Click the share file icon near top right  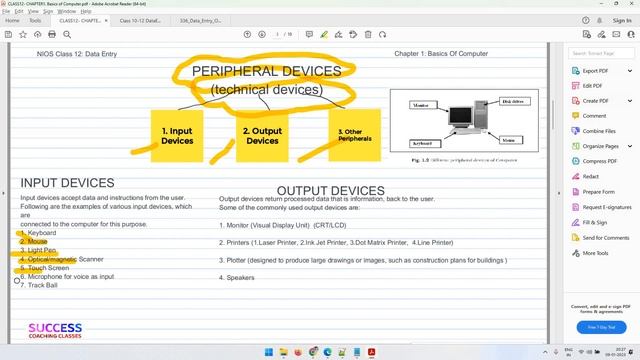click(587, 35)
